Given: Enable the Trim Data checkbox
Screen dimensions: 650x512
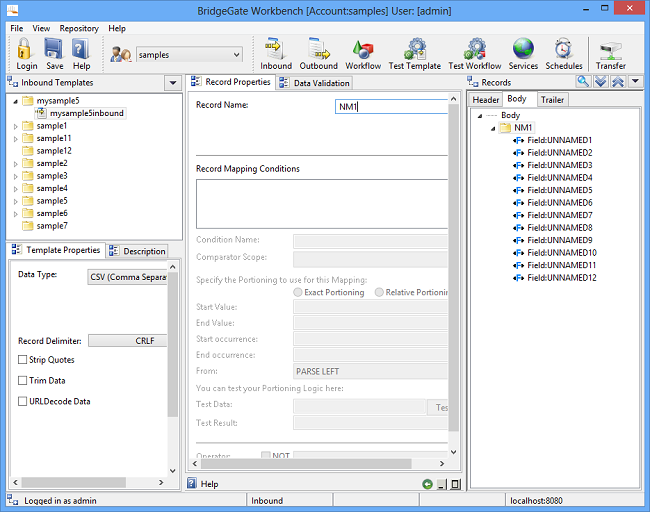Looking at the screenshot, I should tap(22, 381).
